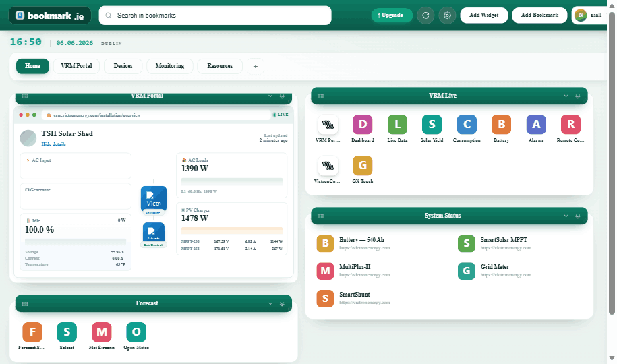Viewport: 617px width, 364px height.
Task: Click the Add Widget button
Action: point(484,16)
